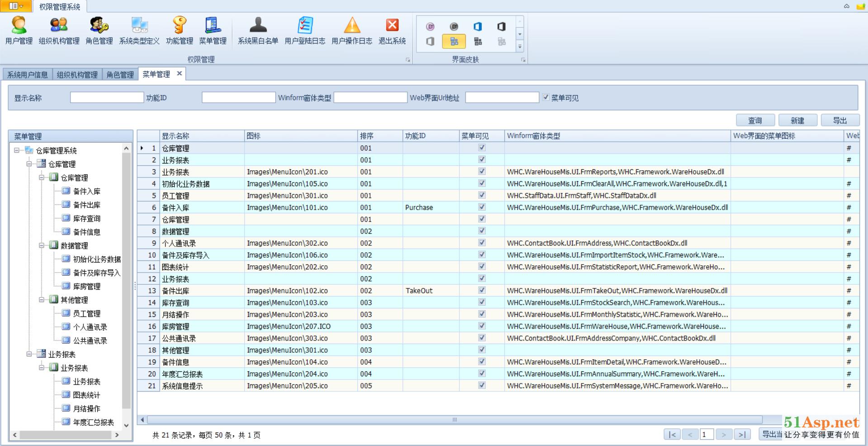Collapse the 数据管理 tree node
The image size is (868, 446).
pyautogui.click(x=42, y=245)
